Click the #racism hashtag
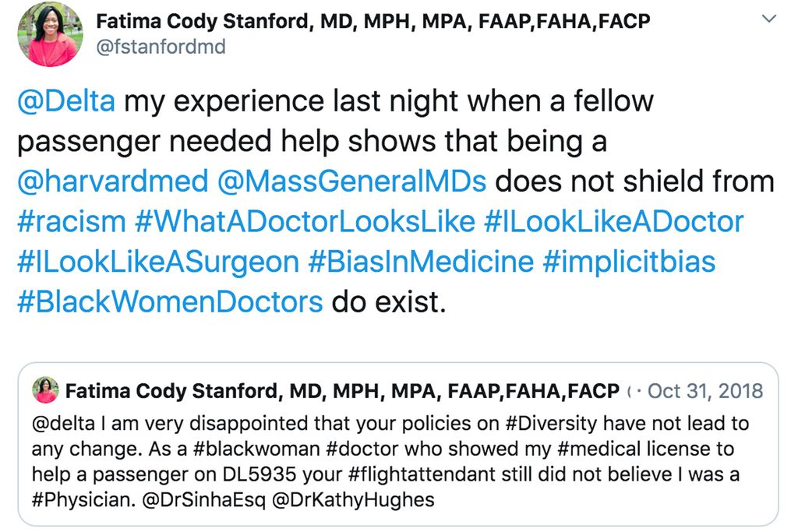This screenshot has width=798, height=532. tap(70, 222)
